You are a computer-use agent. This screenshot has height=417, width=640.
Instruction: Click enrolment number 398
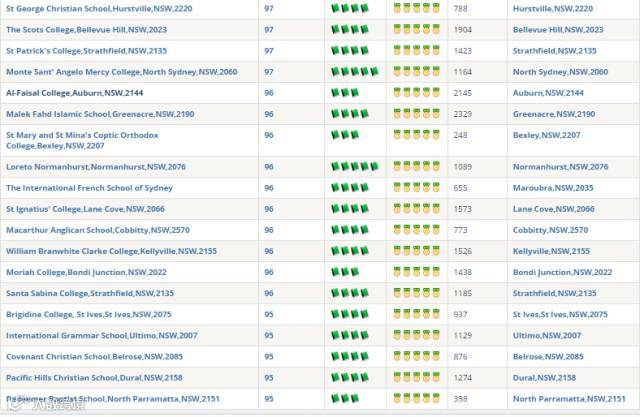pyautogui.click(x=460, y=399)
